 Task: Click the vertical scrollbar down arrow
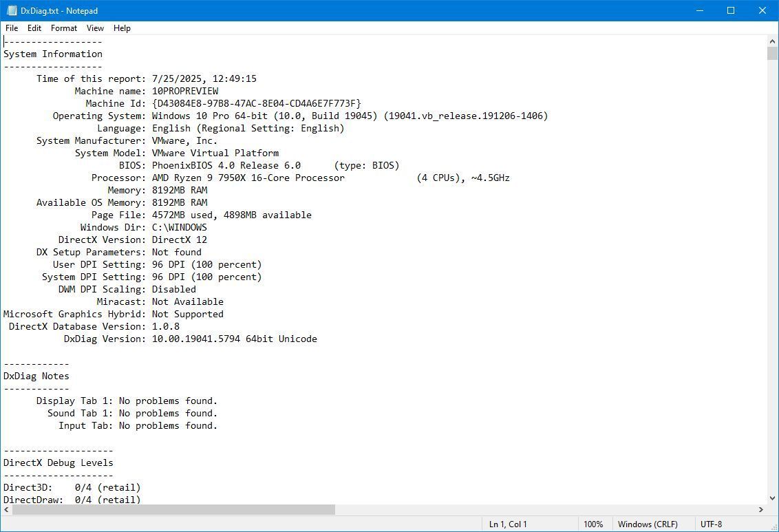coord(772,498)
